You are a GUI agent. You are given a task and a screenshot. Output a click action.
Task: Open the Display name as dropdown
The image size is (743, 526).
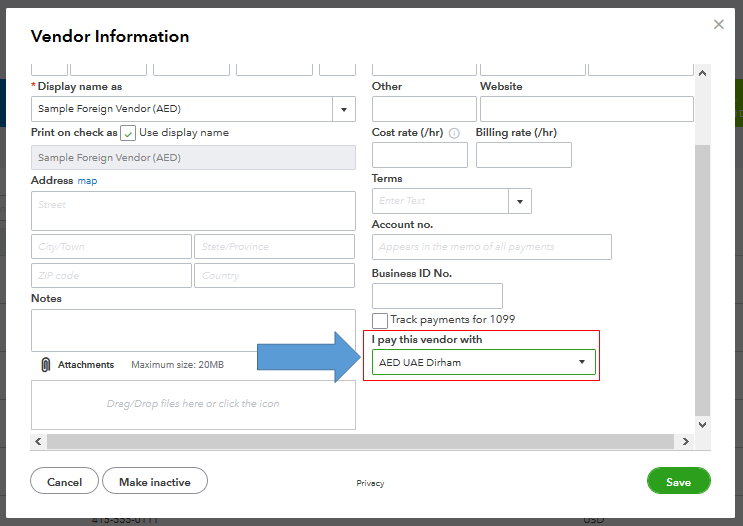click(345, 109)
